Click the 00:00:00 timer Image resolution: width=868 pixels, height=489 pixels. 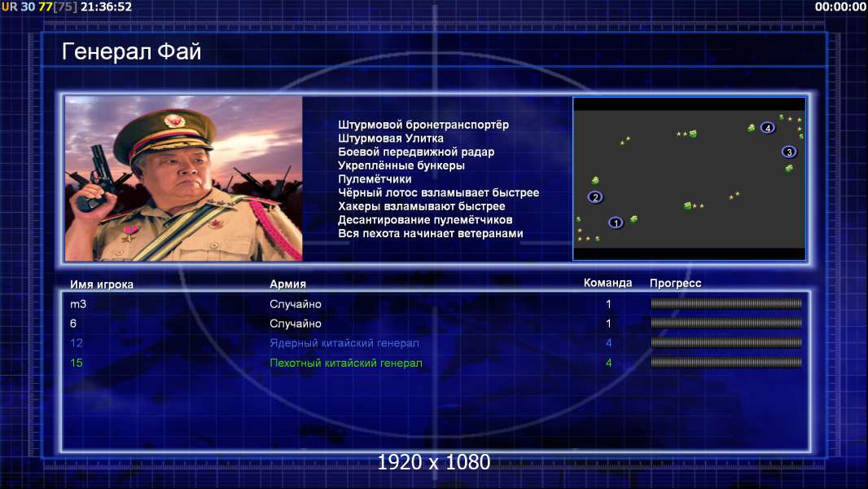click(x=840, y=7)
